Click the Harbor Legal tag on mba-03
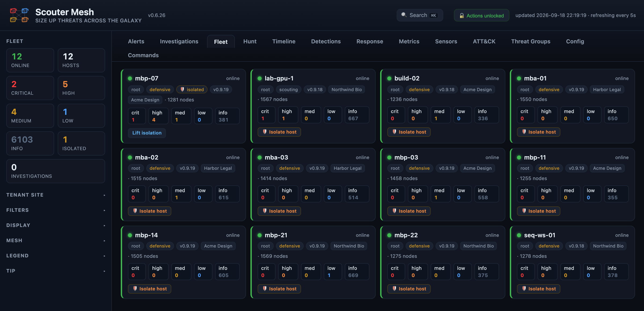Viewport: 644px width, 311px height. point(347,168)
